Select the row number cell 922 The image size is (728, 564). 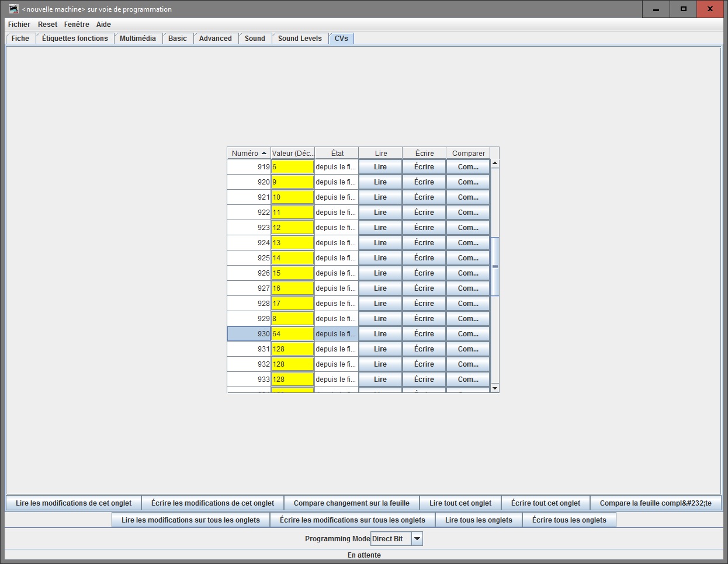[249, 213]
